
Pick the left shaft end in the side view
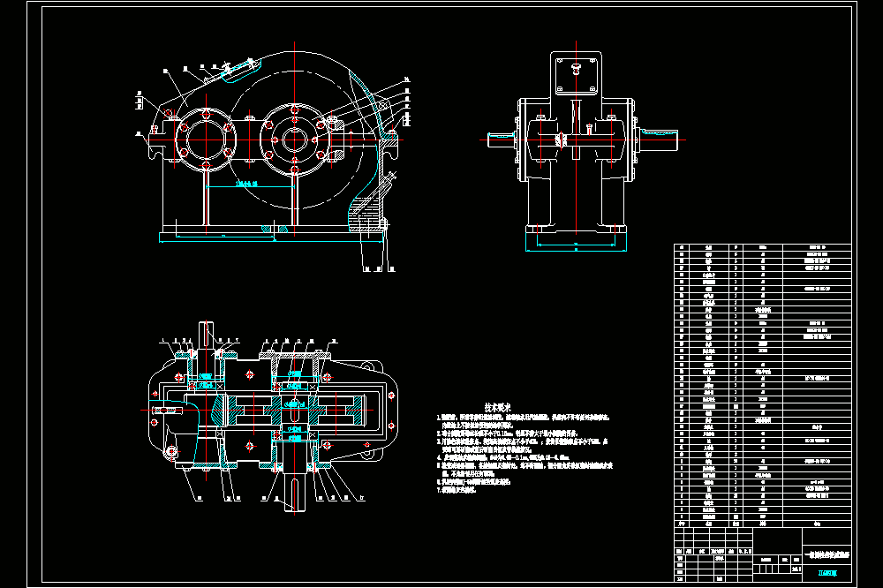click(502, 140)
